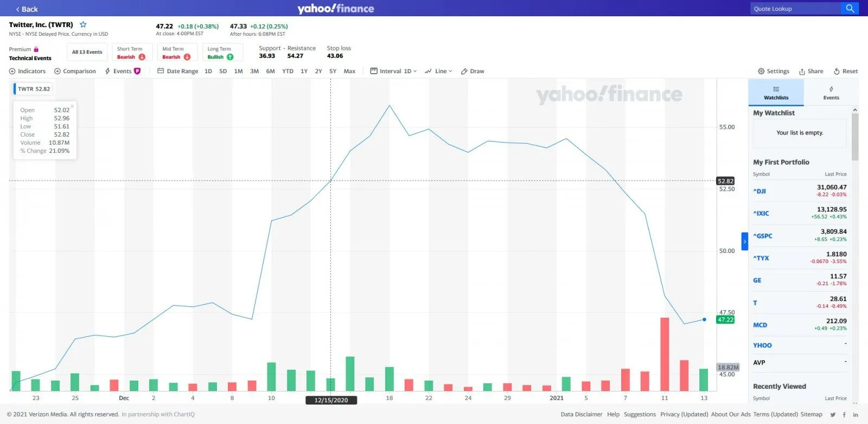Image resolution: width=868 pixels, height=424 pixels.
Task: Click the search magnifier icon
Action: [x=850, y=9]
